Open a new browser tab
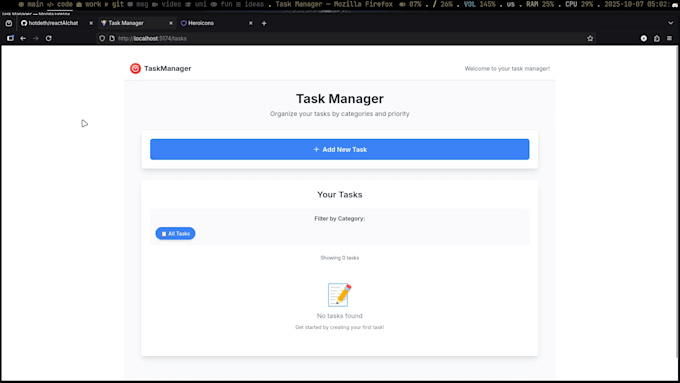 pos(264,23)
